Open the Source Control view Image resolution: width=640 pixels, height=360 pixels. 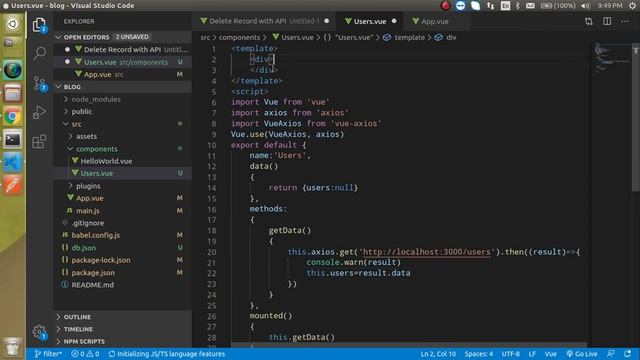40,84
